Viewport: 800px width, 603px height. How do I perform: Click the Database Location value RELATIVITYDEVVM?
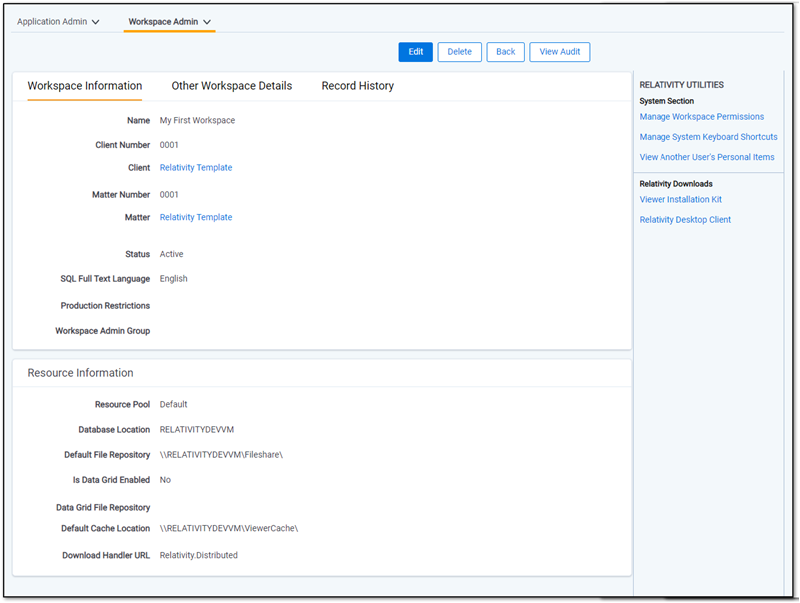click(197, 430)
